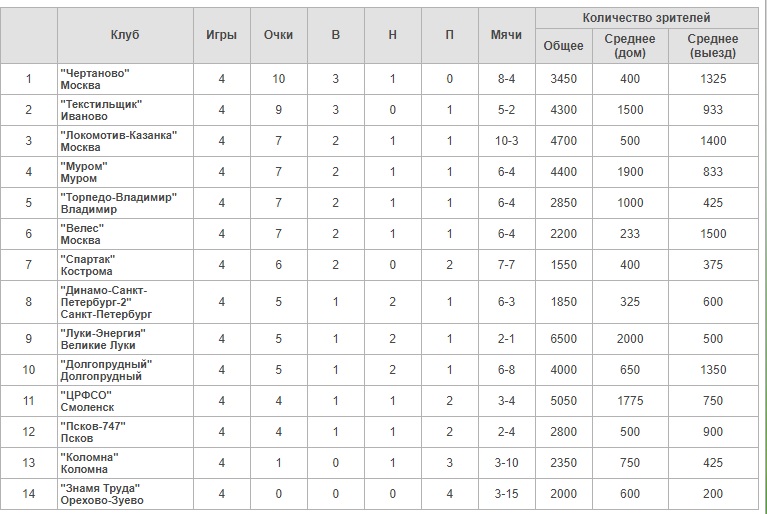Click the Очки column header
767x514 pixels.
(x=278, y=35)
